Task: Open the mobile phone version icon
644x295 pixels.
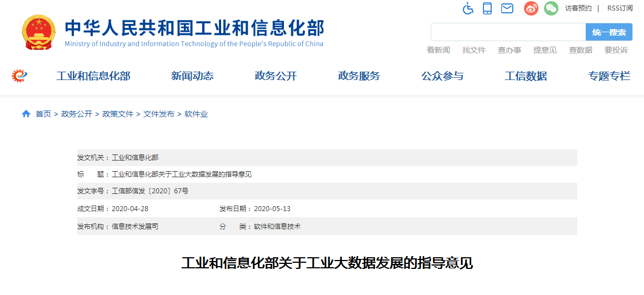Action: pos(487,8)
